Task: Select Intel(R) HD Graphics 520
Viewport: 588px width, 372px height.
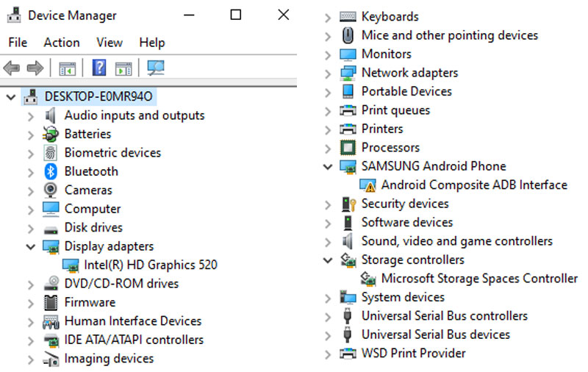Action: 151,265
